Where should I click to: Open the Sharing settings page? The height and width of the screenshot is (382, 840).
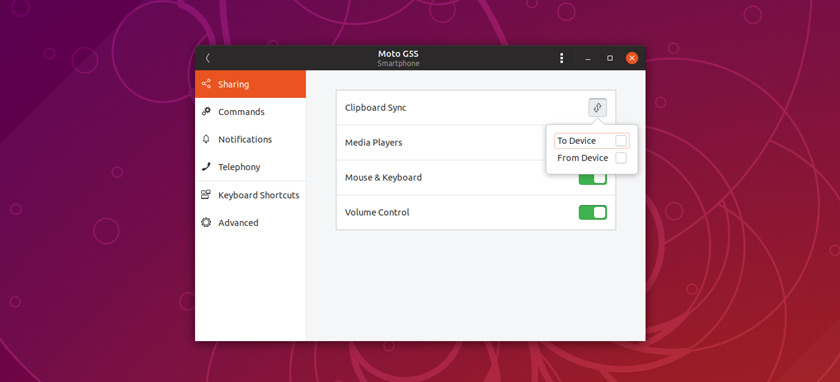[x=250, y=84]
